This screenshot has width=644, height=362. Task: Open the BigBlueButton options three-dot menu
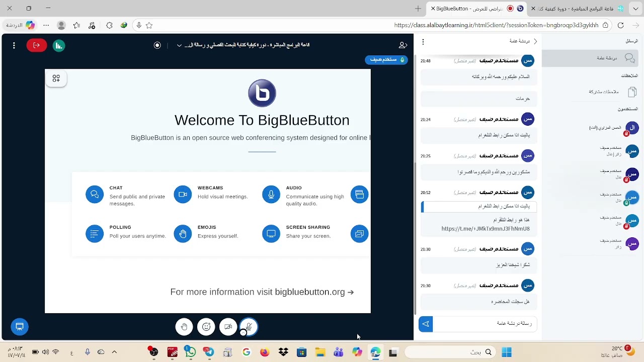coord(14,45)
